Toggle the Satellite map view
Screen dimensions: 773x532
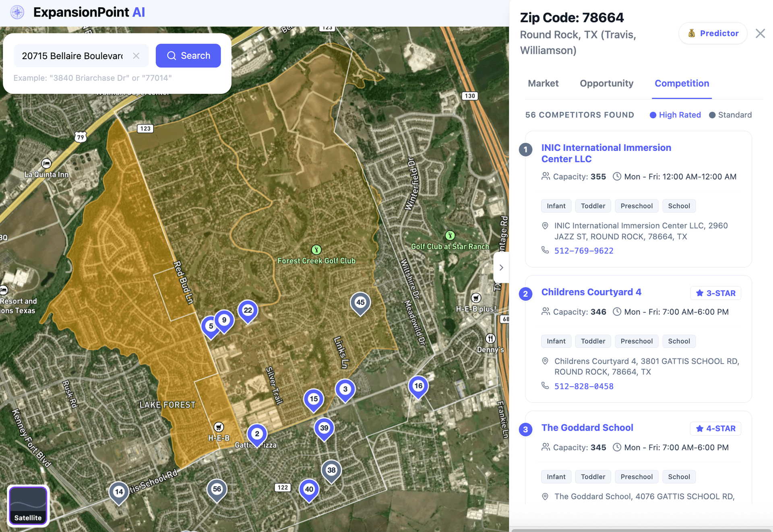point(28,505)
